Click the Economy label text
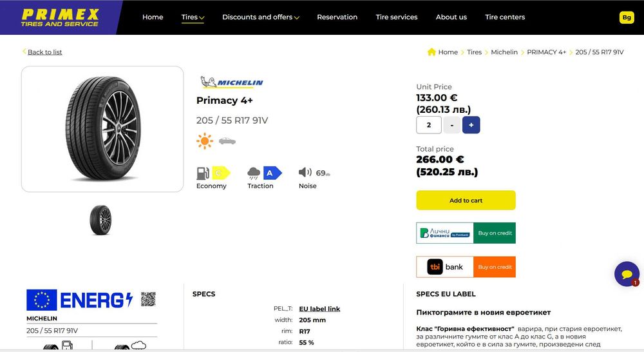This screenshot has height=352, width=644. click(x=211, y=186)
